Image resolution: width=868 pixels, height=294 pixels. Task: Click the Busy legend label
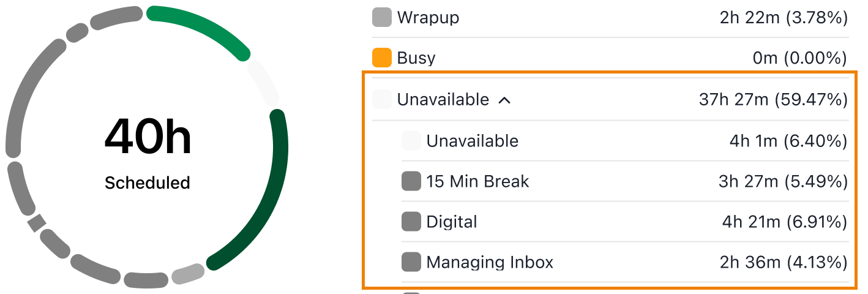416,58
